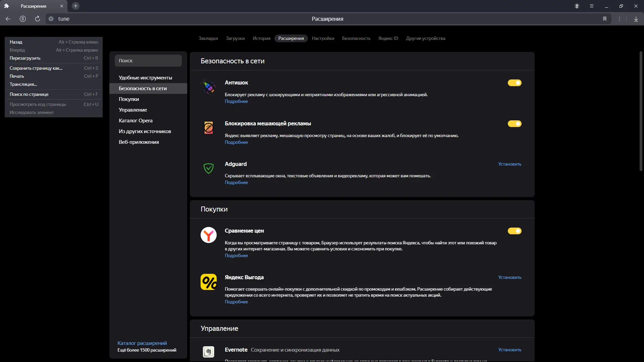Screen dimensions: 644x362
Task: Click the Yandex home button in toolbar
Action: coord(23,19)
